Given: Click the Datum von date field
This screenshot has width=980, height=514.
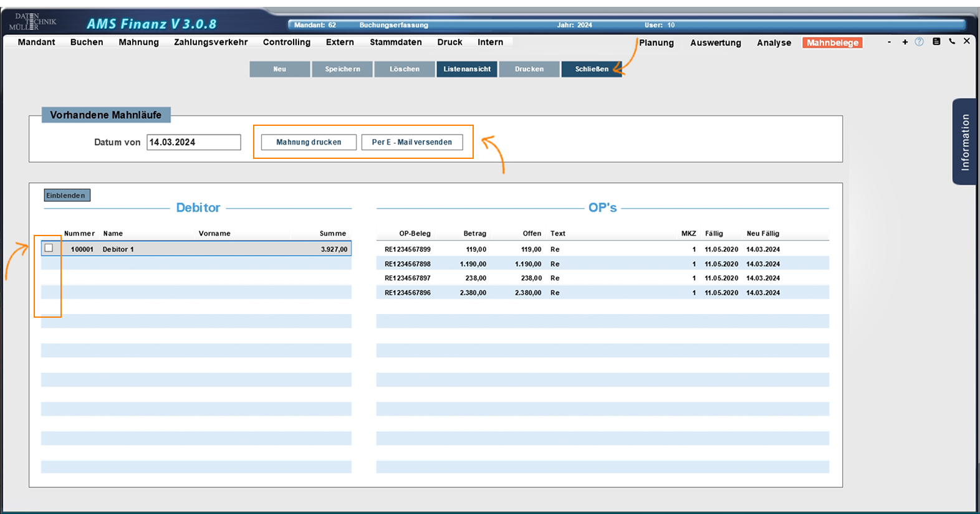Looking at the screenshot, I should click(193, 142).
